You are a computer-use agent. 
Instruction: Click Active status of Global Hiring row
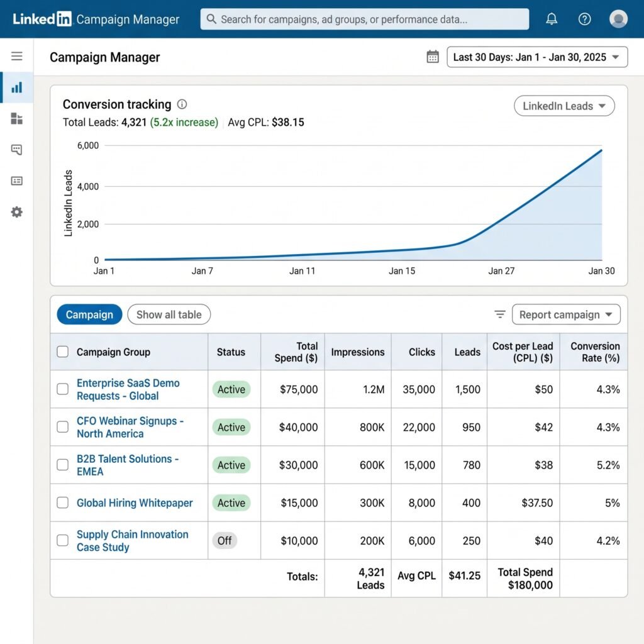(231, 502)
